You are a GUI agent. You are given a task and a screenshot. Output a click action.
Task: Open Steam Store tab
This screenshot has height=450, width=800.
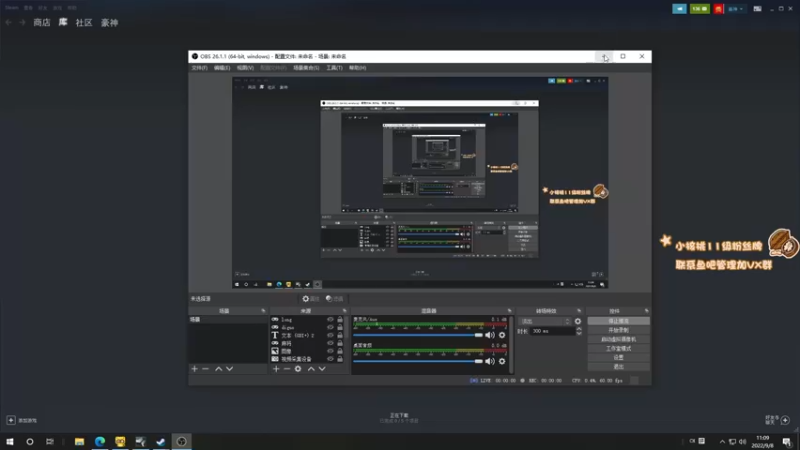click(x=42, y=22)
